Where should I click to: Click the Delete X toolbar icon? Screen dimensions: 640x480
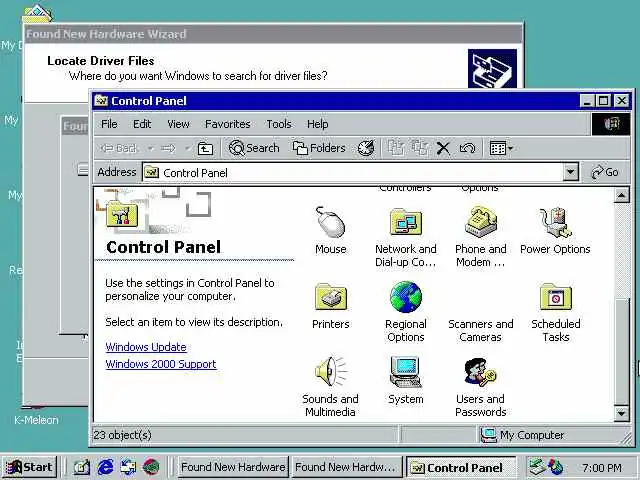click(x=443, y=148)
